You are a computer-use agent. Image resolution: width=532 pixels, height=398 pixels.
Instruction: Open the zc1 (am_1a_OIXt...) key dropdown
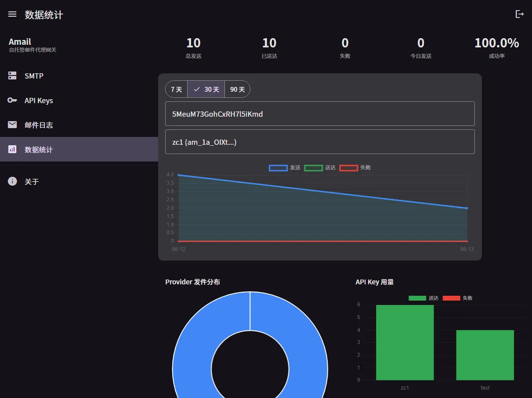[320, 142]
